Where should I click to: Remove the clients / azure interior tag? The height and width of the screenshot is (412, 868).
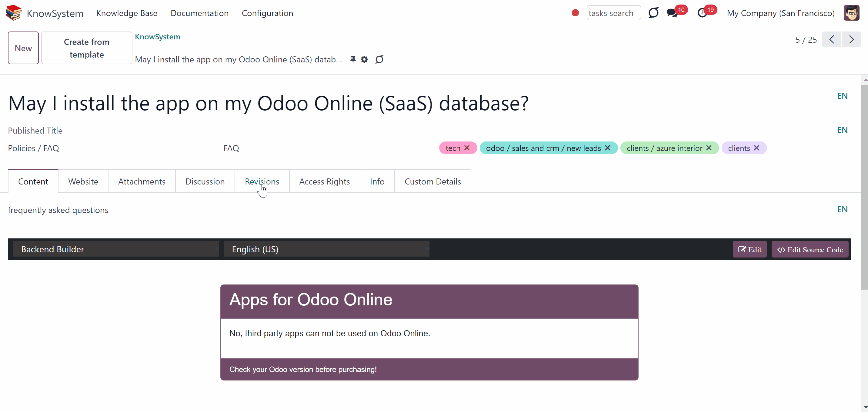709,148
